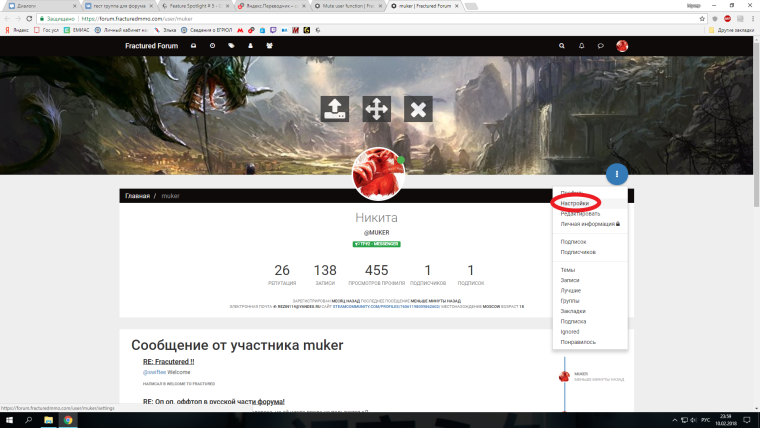Screen dimensions: 760x428
Task: Click the 455 profile views statistic
Action: (x=377, y=274)
